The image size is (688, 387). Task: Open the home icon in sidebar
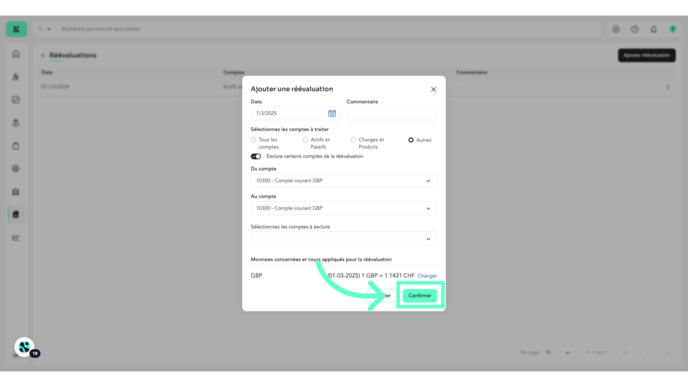pos(16,54)
